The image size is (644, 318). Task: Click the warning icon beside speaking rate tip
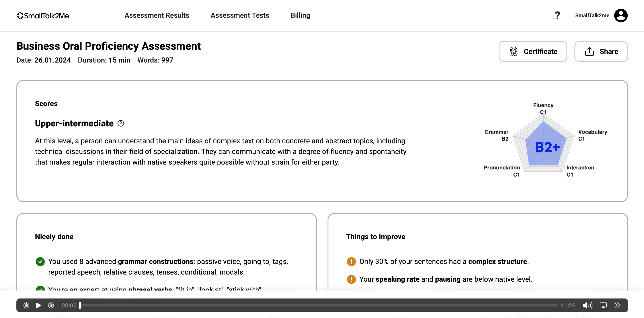pyautogui.click(x=351, y=279)
